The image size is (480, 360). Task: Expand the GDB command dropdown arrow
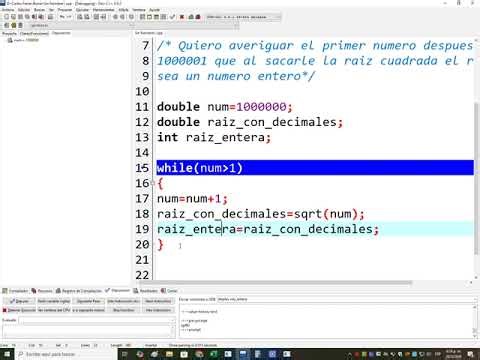[x=476, y=299]
